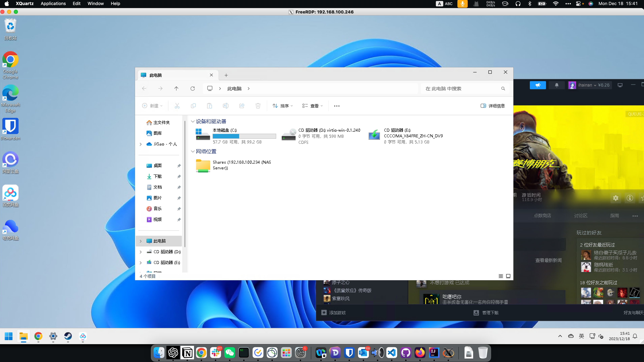Open ihainan account dropdown in Steam
Viewport: 644px width, 362px height.
coord(590,85)
